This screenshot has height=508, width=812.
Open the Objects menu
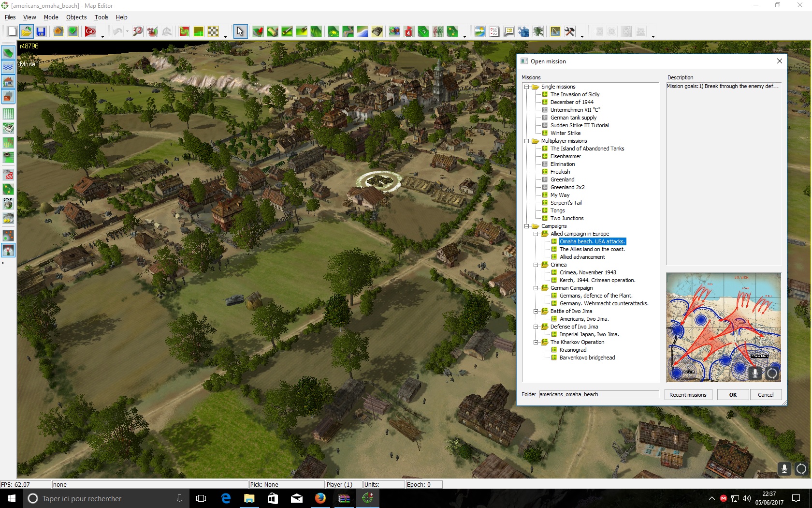point(76,17)
